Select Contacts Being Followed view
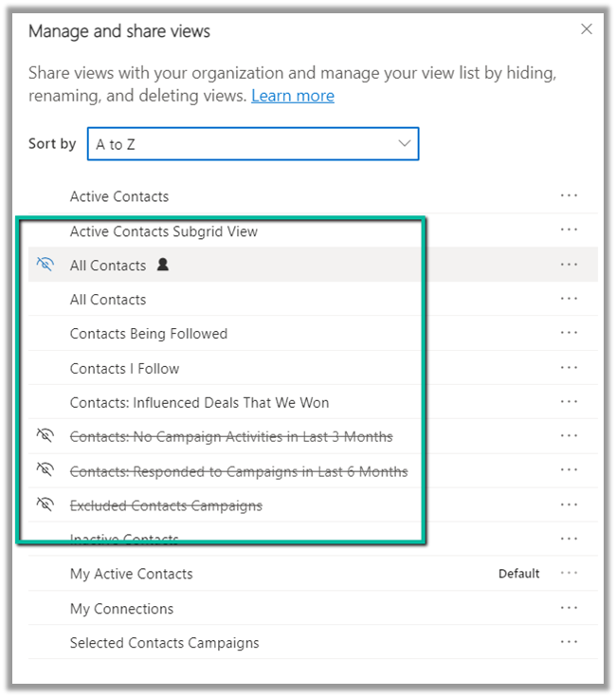The image size is (616, 697). point(149,334)
